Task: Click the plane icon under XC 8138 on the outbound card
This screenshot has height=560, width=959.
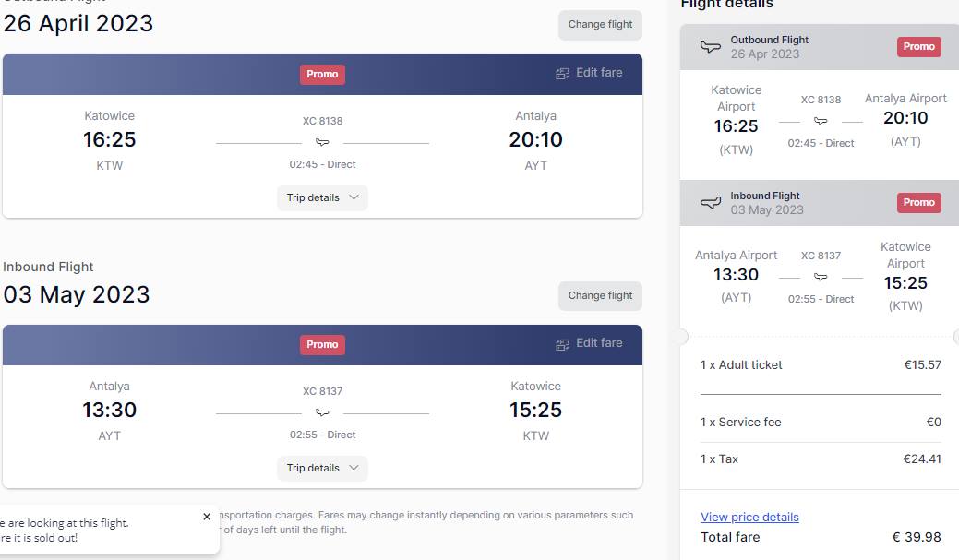Action: [x=322, y=142]
